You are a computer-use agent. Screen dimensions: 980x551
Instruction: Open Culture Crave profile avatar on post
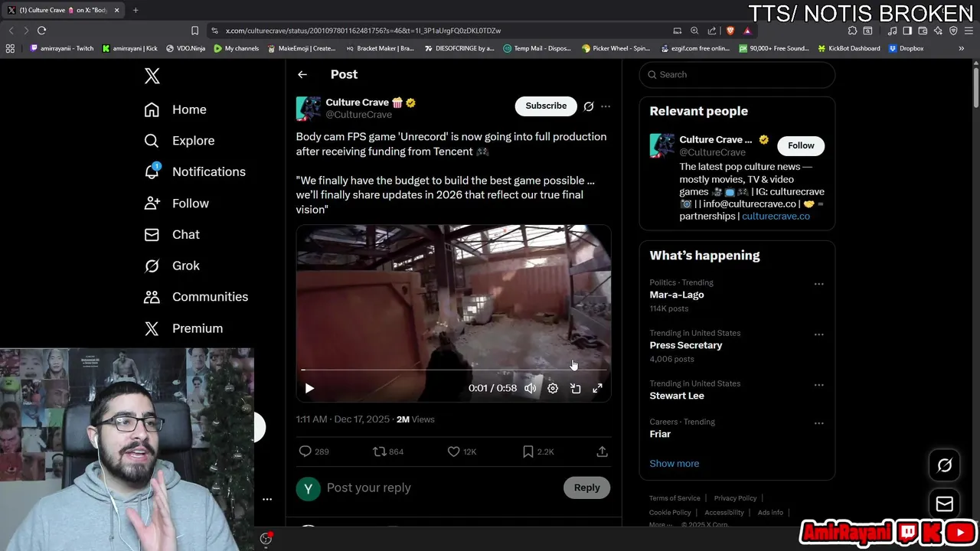(309, 109)
